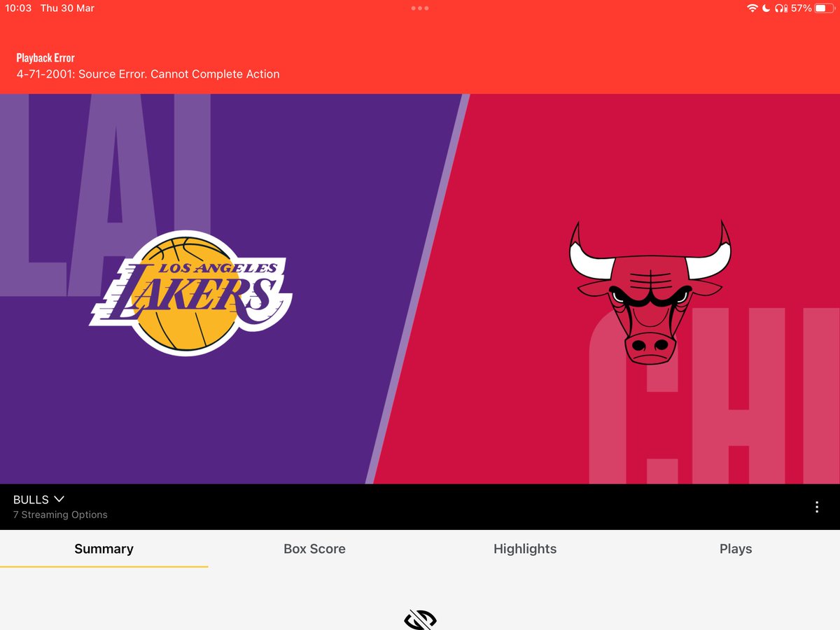Tap the 7 Streaming Options text
Viewport: 840px width, 630px height.
60,514
